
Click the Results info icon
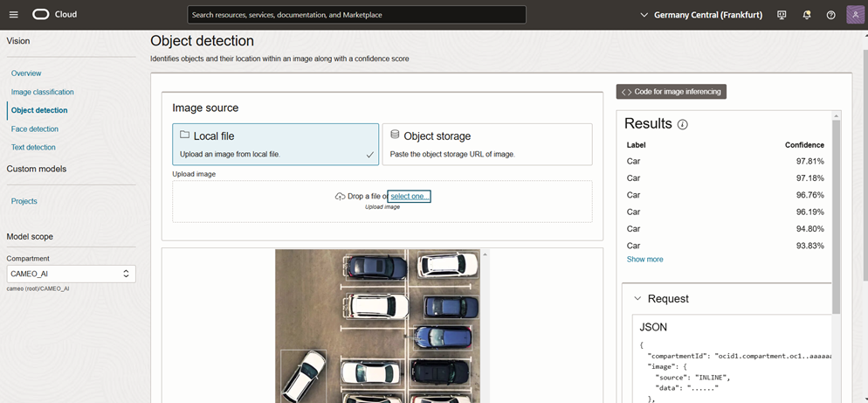683,124
